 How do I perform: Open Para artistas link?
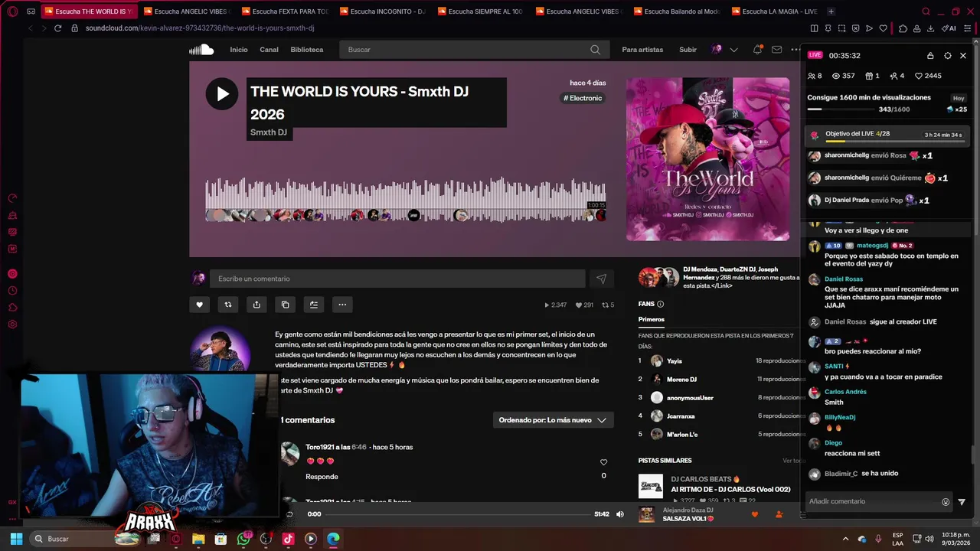(642, 50)
